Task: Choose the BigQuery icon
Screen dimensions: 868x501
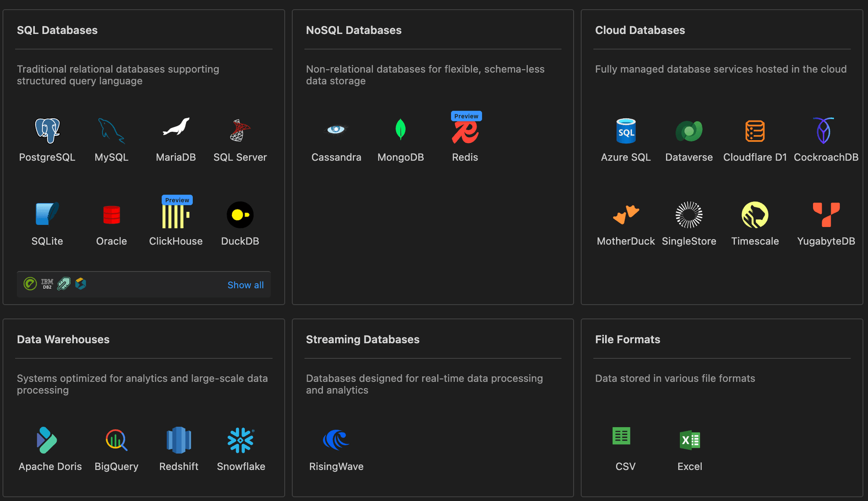Action: click(117, 440)
